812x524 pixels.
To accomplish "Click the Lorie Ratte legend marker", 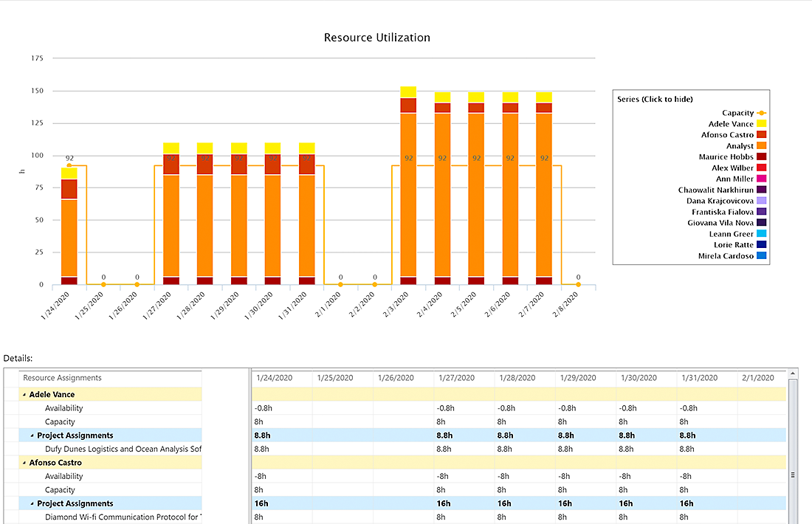I will [x=761, y=245].
